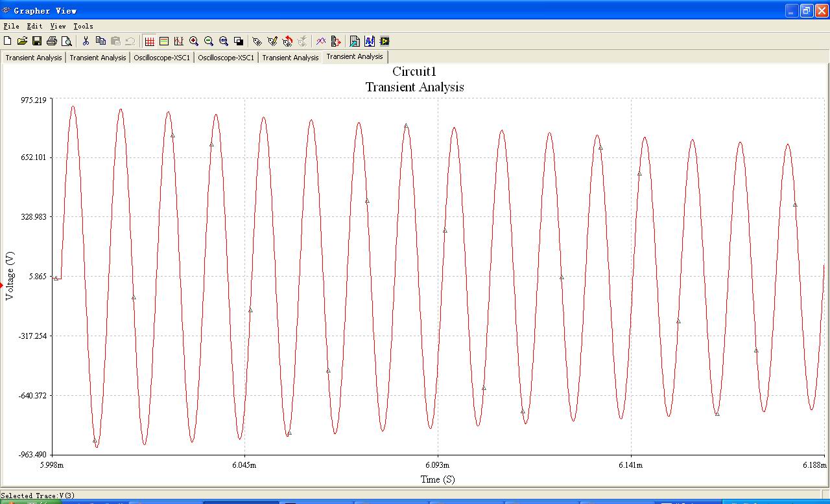Screen dimensions: 830x504
Task: Click the Transient Analysis graph subtitle
Action: click(414, 87)
